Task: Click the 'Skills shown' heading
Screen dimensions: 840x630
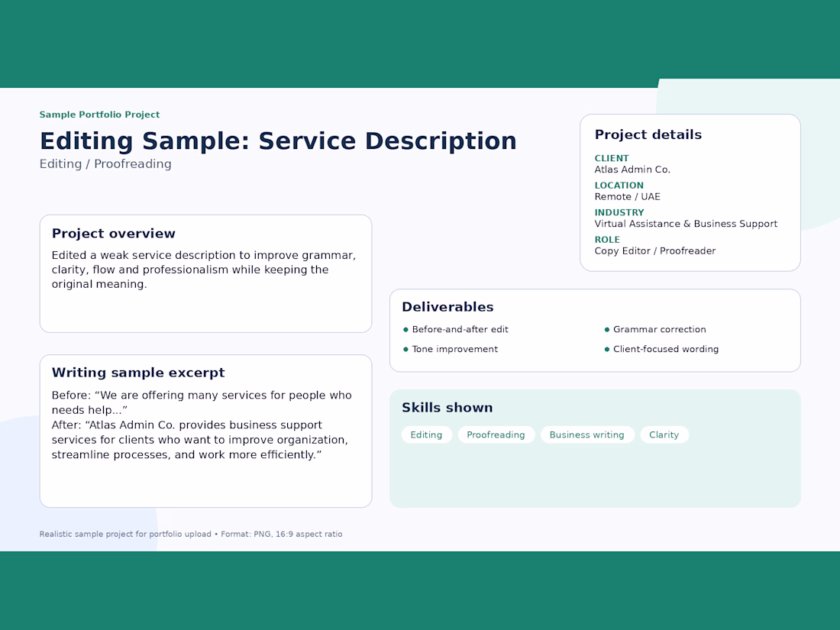Action: [447, 408]
